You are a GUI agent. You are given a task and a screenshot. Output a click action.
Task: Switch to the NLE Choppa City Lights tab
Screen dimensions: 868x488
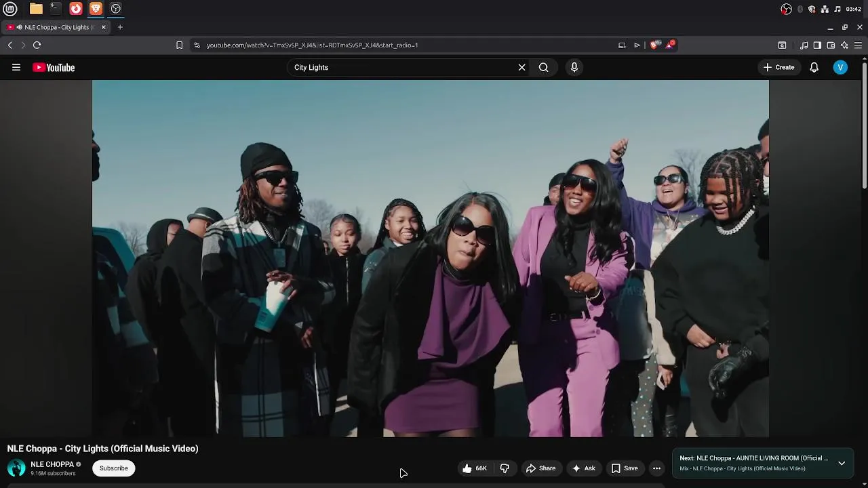(56, 27)
